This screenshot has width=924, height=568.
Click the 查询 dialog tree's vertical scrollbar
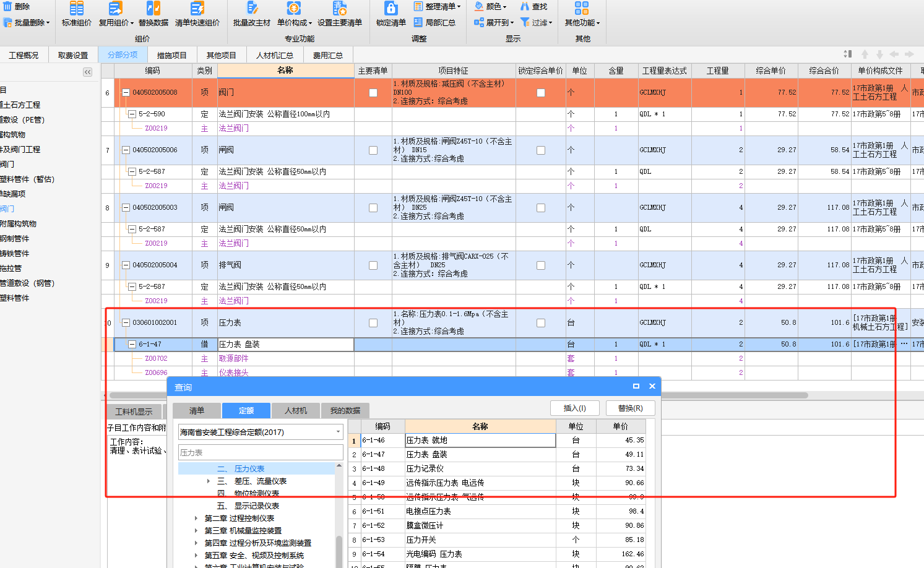click(x=339, y=551)
